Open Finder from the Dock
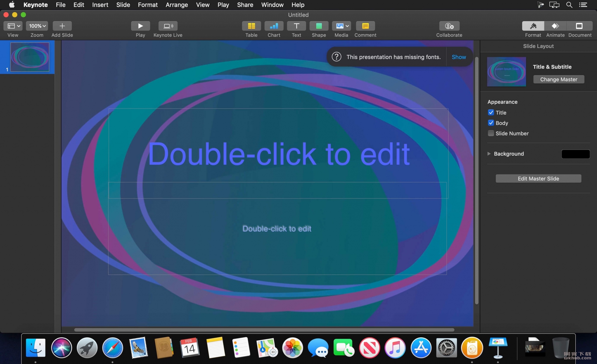The width and height of the screenshot is (597, 364). click(x=35, y=348)
